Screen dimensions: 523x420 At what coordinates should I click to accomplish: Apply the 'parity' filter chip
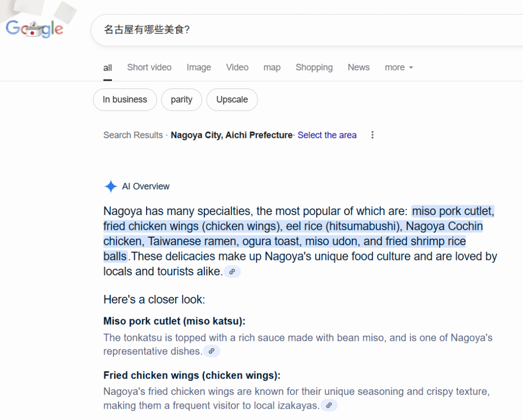point(181,100)
